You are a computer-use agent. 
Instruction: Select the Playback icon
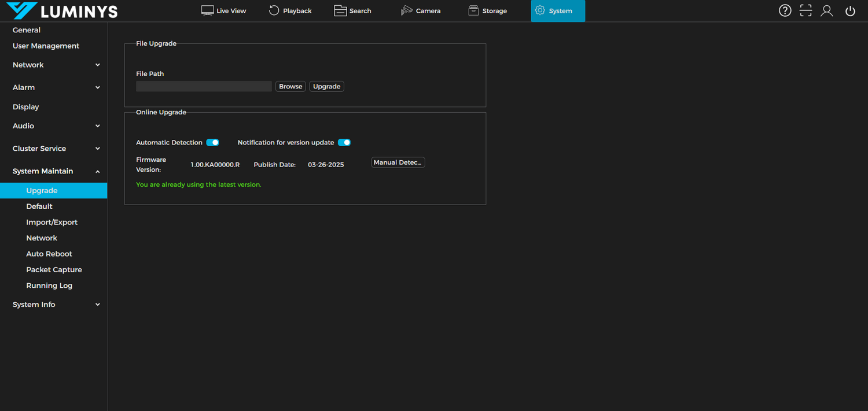tap(289, 10)
